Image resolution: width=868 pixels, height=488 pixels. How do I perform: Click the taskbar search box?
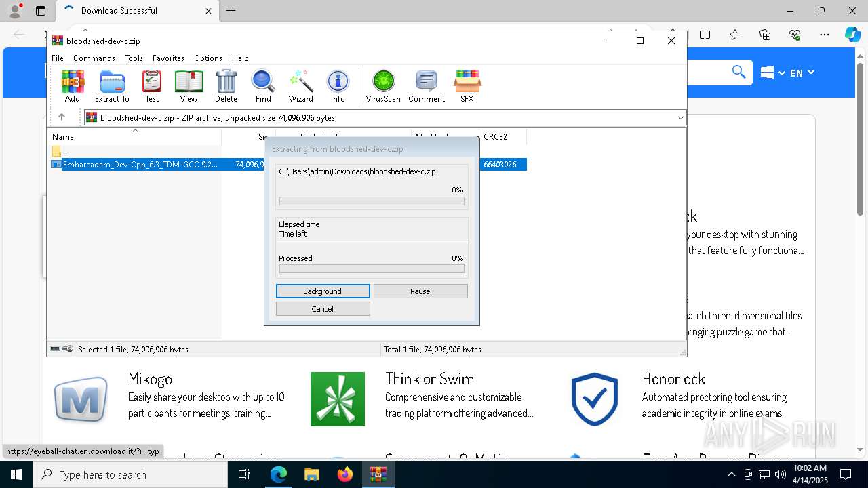pos(130,474)
